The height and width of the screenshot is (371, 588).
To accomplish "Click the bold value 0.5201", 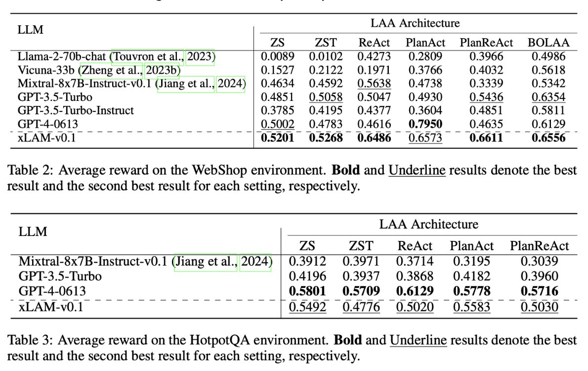I will (278, 138).
